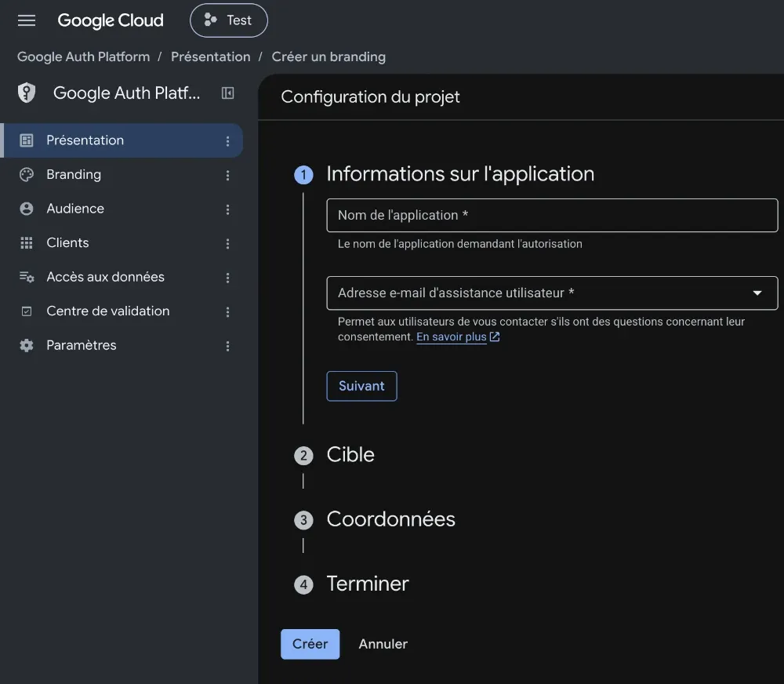Viewport: 784px width, 684px height.
Task: Open more options for Accès aux données
Action: (x=227, y=278)
